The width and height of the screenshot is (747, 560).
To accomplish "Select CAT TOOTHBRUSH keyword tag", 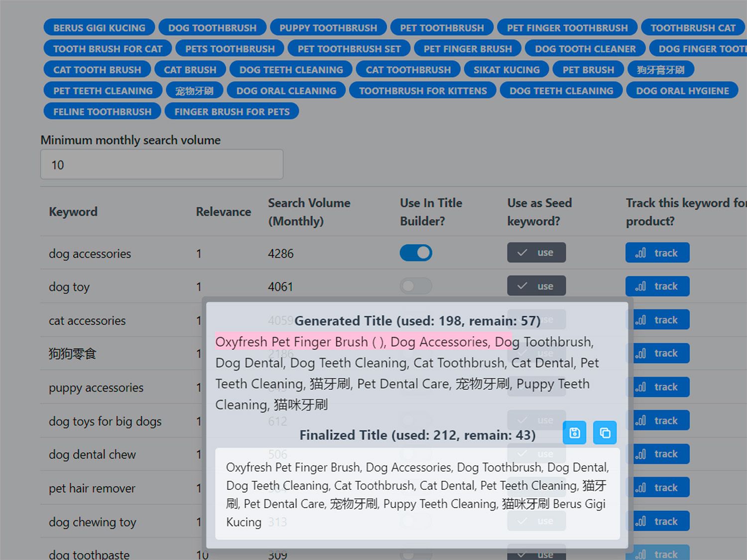I will (x=408, y=70).
